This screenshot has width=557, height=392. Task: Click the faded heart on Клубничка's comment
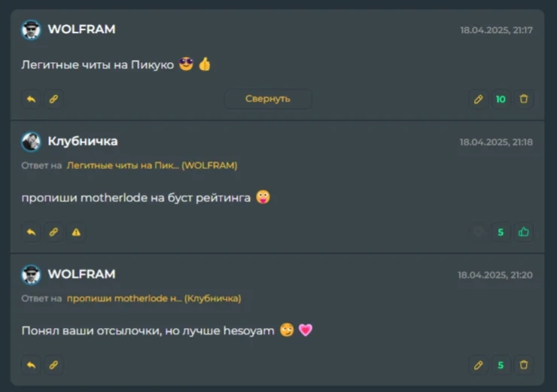478,232
